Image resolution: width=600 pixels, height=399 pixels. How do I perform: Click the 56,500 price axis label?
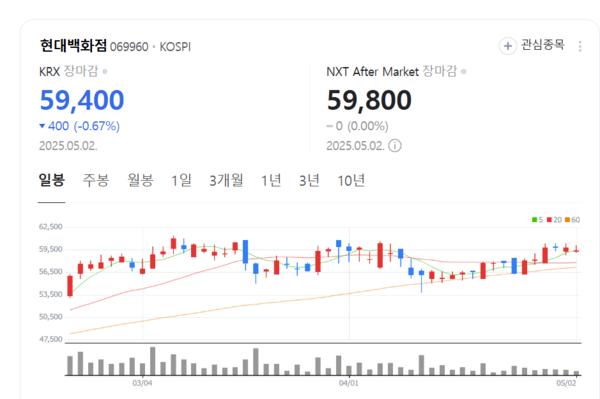[x=51, y=272]
